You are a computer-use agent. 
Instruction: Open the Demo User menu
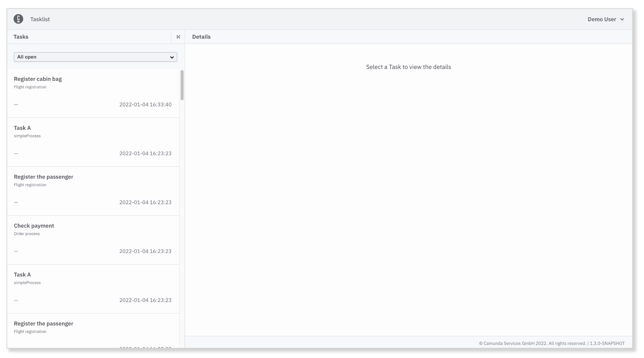(606, 19)
